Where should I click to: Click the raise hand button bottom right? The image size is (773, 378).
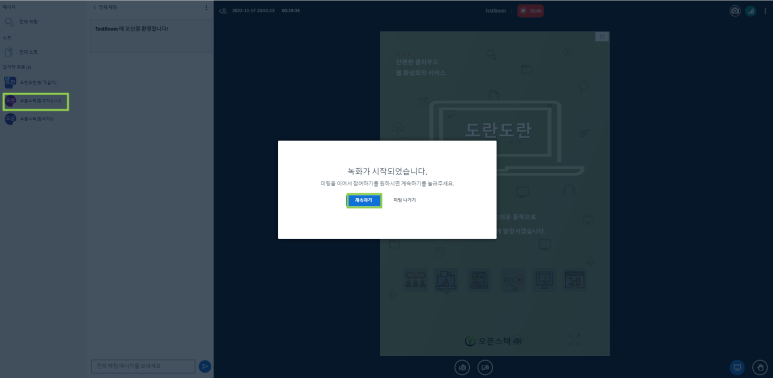[x=760, y=367]
